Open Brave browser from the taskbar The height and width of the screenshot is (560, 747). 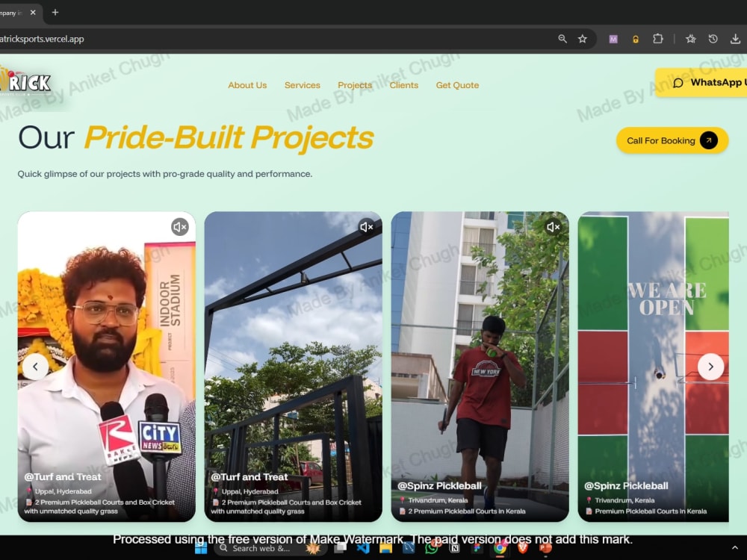point(523,548)
